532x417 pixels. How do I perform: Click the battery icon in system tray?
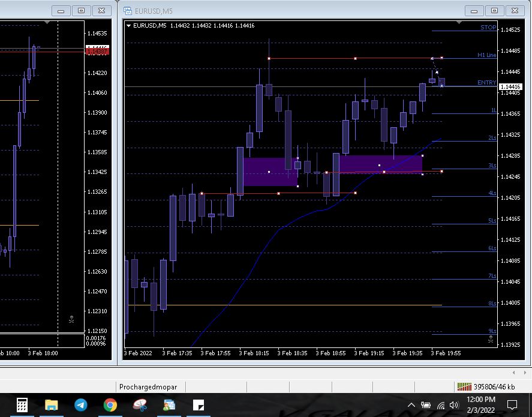(425, 405)
